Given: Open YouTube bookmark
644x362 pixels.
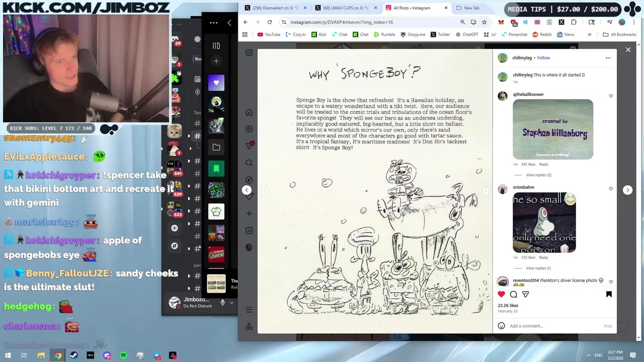Looking at the screenshot, I should 269,35.
